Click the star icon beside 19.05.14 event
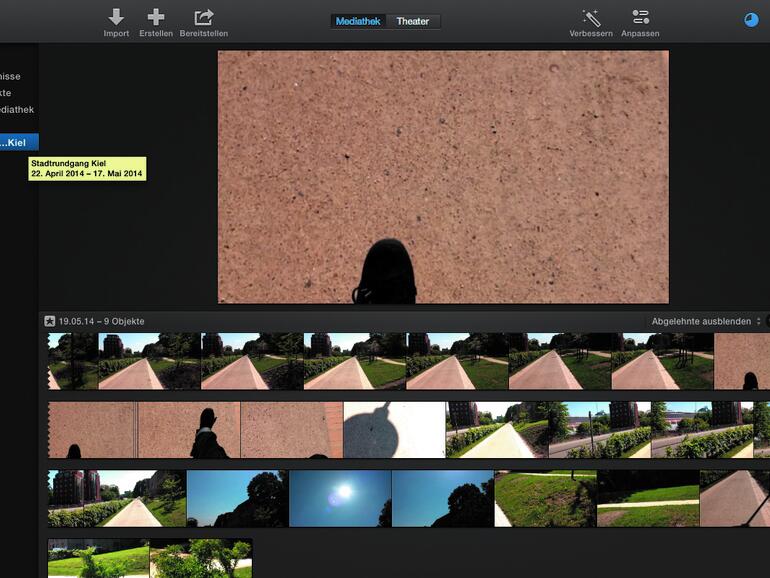The width and height of the screenshot is (770, 578). (49, 321)
